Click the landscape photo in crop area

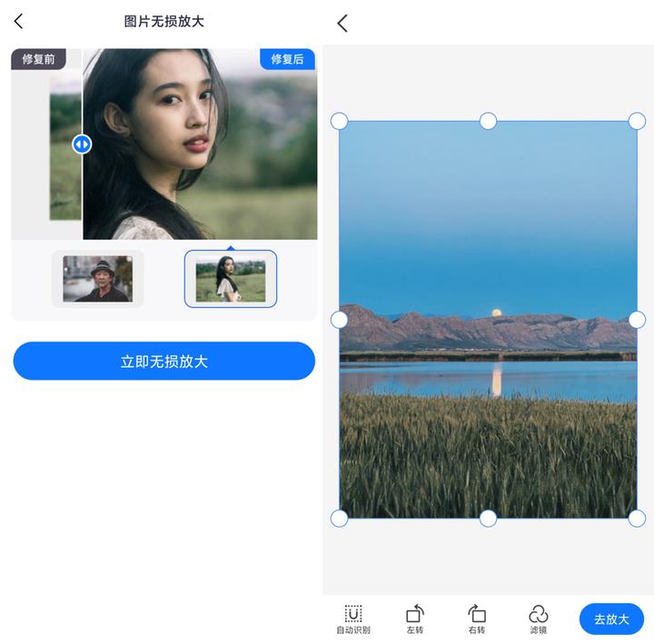(488, 320)
